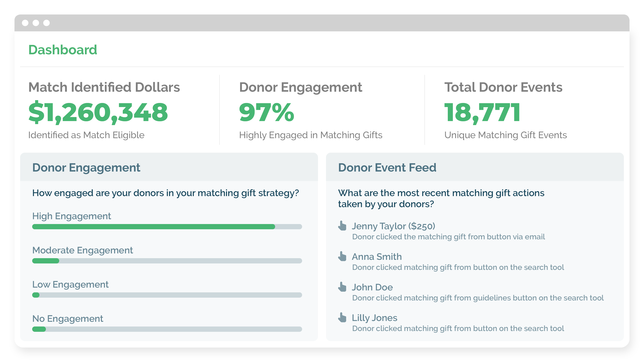Screen dimensions: 644x362
Task: Click the 18,771 total donor events figure
Action: click(x=482, y=112)
